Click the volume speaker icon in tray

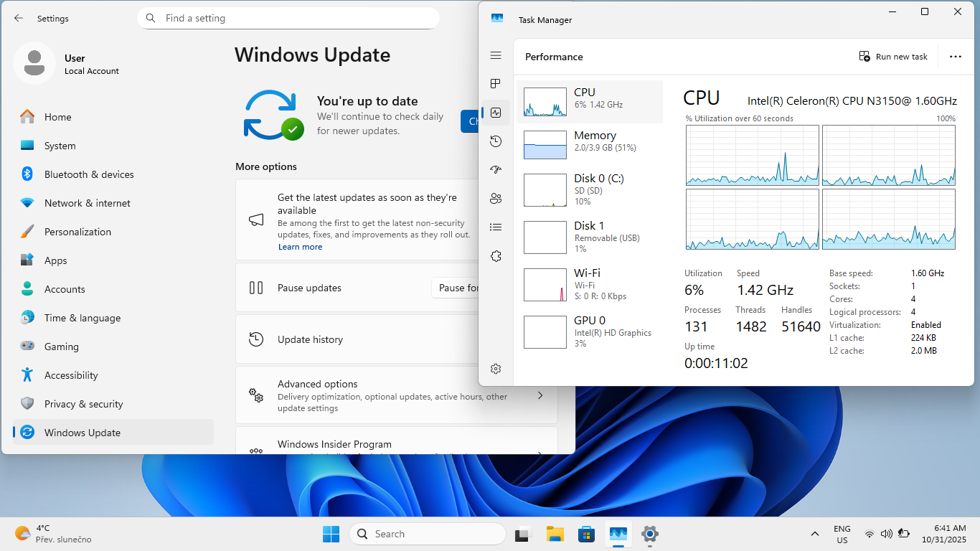point(886,534)
